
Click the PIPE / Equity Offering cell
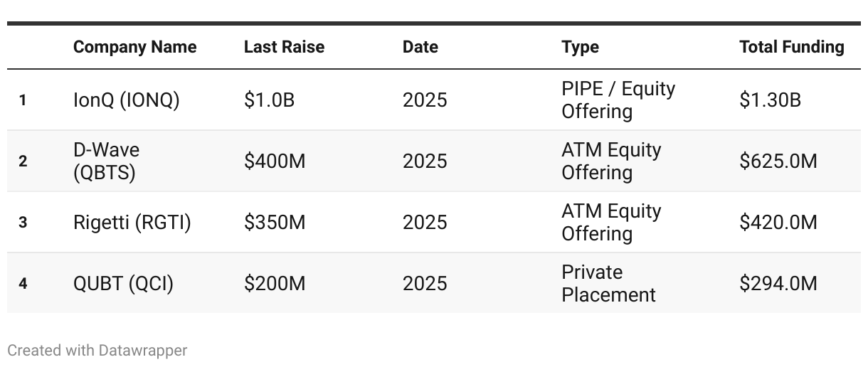618,100
